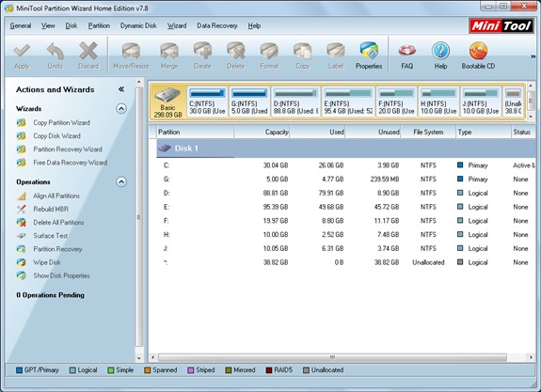Select C:(NTFS) block in disk map

[x=207, y=102]
